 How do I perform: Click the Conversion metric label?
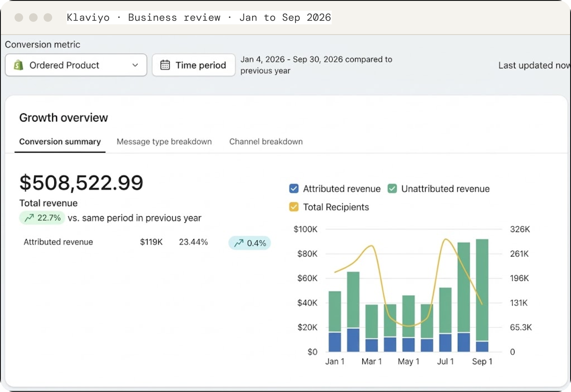point(42,44)
